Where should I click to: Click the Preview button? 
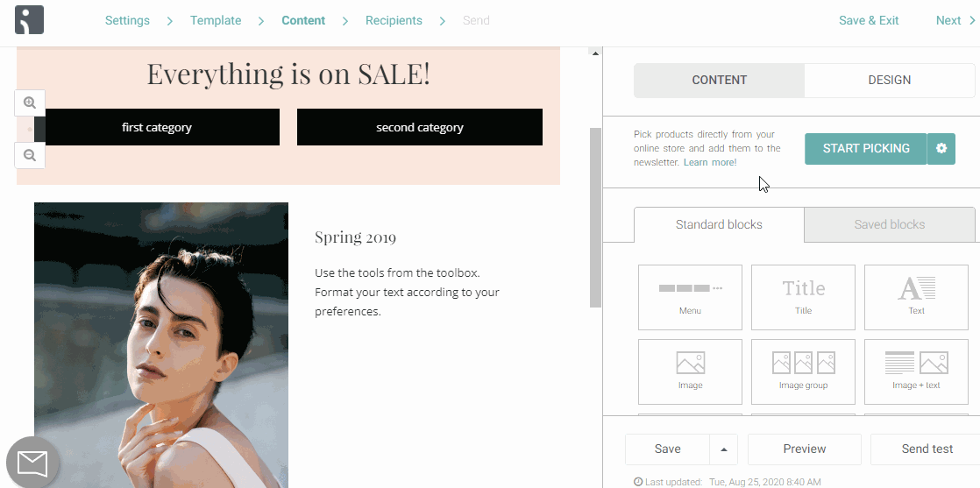(x=805, y=449)
